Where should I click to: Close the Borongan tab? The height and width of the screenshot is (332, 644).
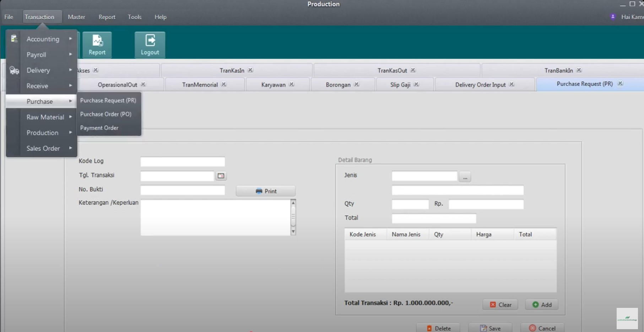click(x=357, y=84)
